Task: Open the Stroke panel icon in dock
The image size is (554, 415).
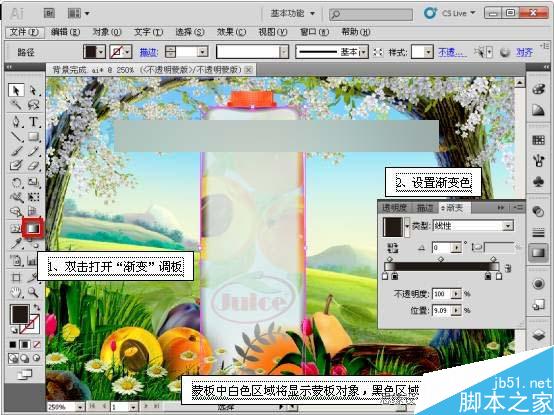Action: click(538, 232)
